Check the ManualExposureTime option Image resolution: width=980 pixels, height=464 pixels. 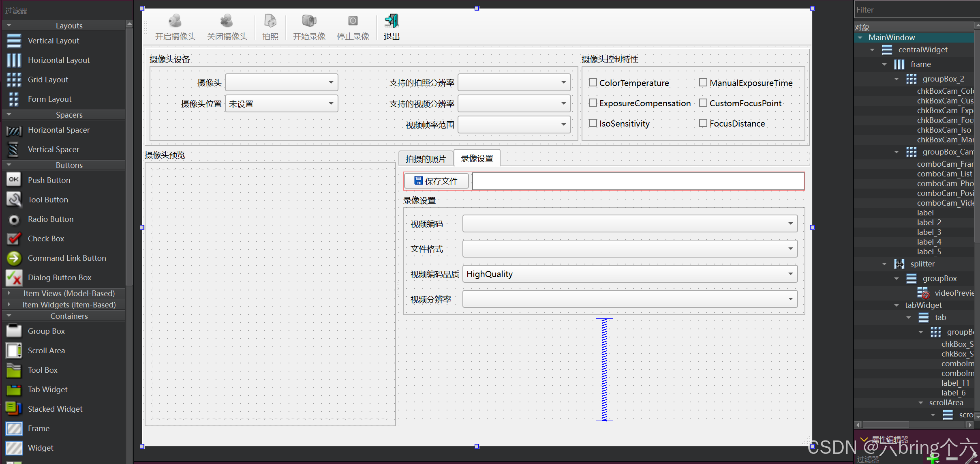click(703, 83)
